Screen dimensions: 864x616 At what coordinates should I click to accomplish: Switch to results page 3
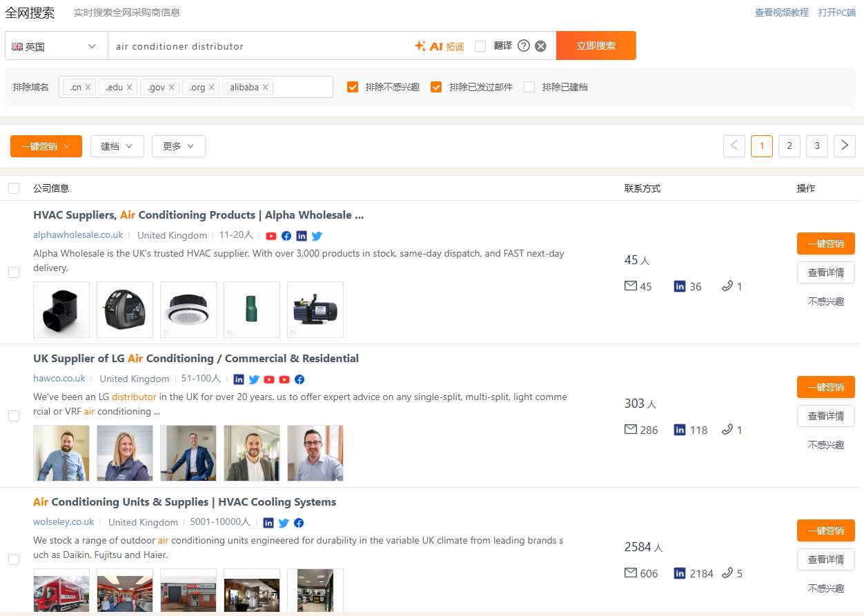[817, 146]
